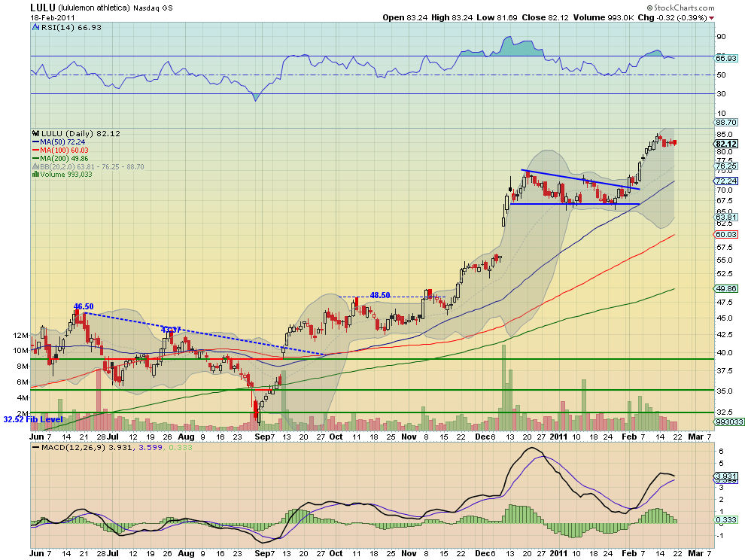Click the volume bars icon beside Volume 993,033
Image resolution: width=745 pixels, height=560 pixels.
tap(35, 175)
